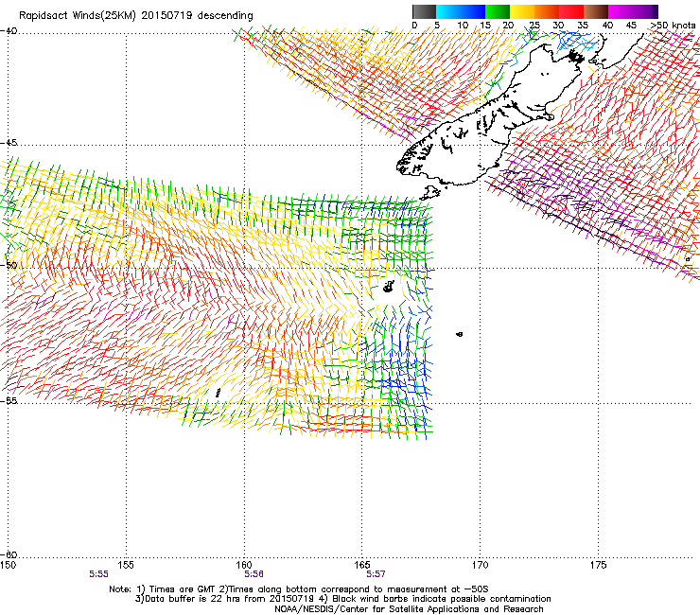This screenshot has height=615, width=700.
Task: Click the small island near 166E, 51S
Action: pos(389,287)
